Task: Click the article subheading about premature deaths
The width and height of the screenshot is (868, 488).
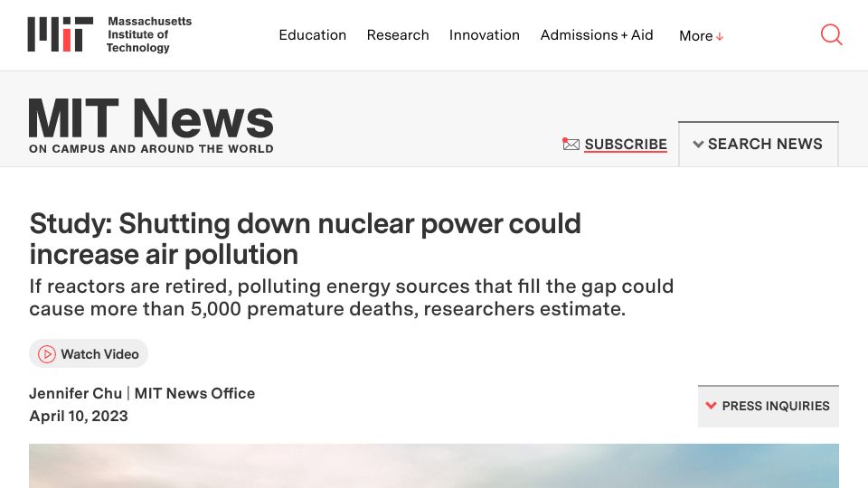Action: 352,297
